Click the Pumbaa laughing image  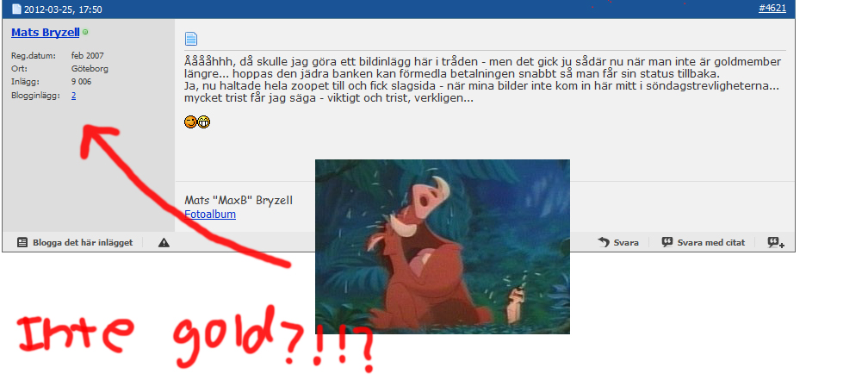pyautogui.click(x=443, y=246)
